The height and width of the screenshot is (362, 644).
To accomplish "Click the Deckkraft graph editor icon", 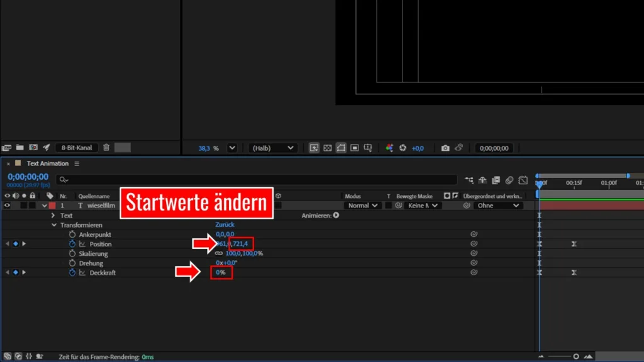I will point(82,273).
